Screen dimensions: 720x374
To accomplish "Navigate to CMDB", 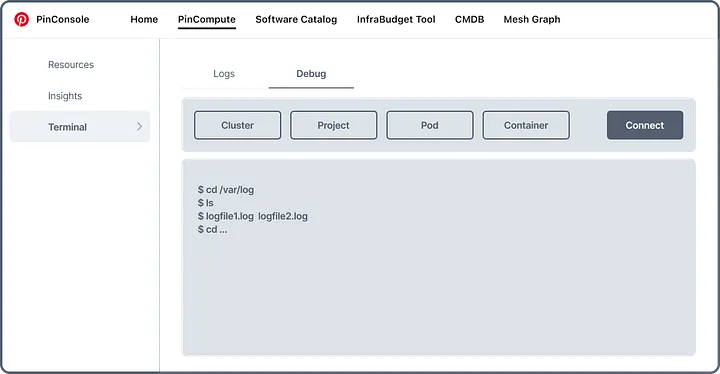I will click(x=469, y=19).
